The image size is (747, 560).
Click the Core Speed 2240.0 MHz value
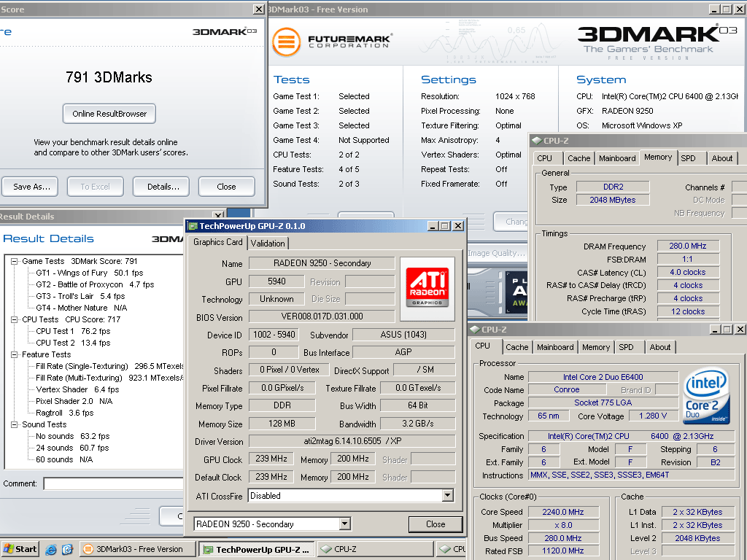coord(562,512)
